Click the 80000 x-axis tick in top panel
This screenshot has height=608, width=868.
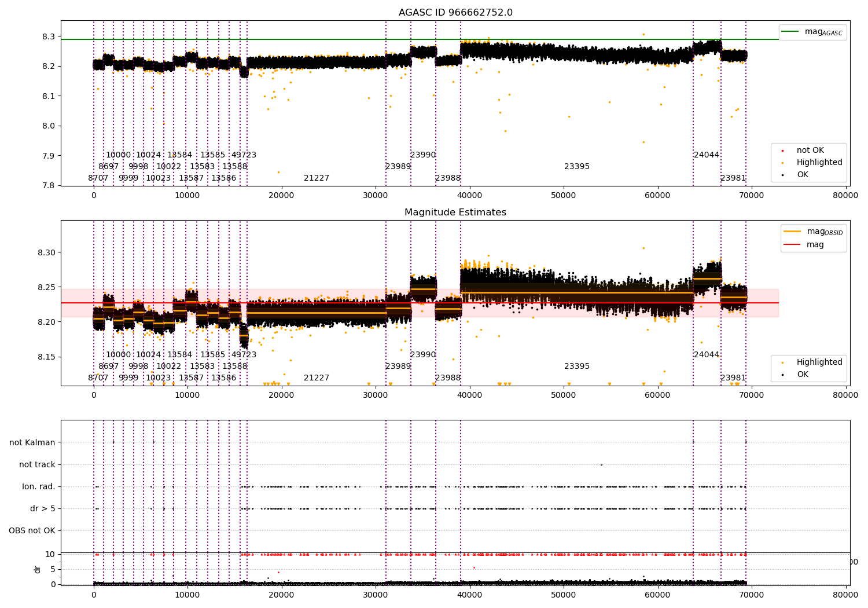coord(845,195)
